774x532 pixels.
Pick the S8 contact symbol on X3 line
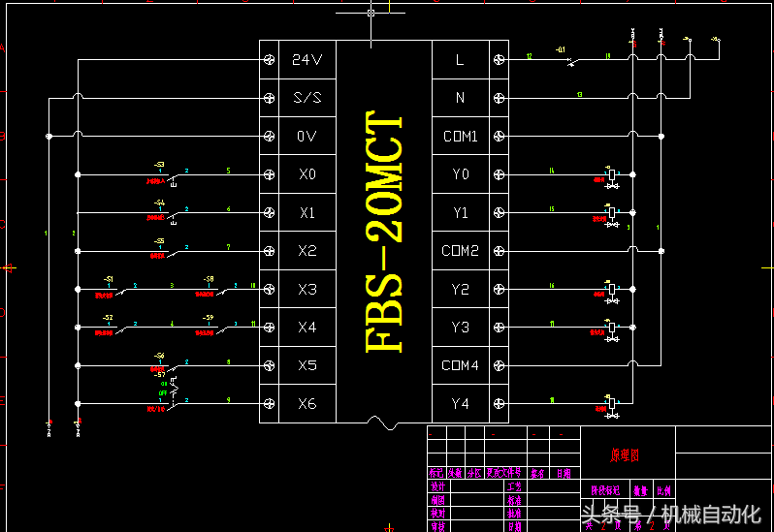(220, 290)
